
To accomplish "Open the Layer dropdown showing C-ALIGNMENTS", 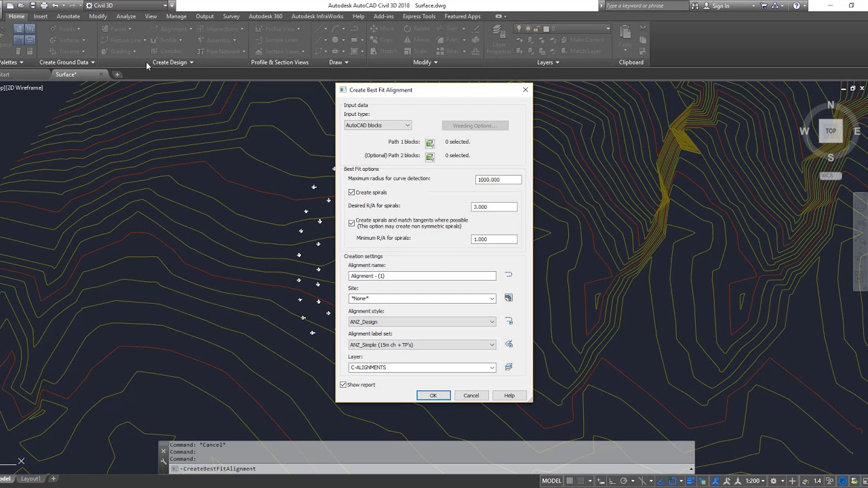I will point(422,368).
